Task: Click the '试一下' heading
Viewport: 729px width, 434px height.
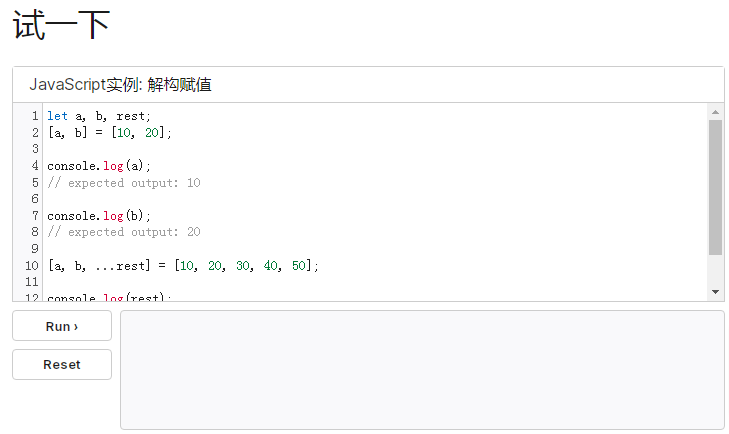Action: click(x=61, y=25)
